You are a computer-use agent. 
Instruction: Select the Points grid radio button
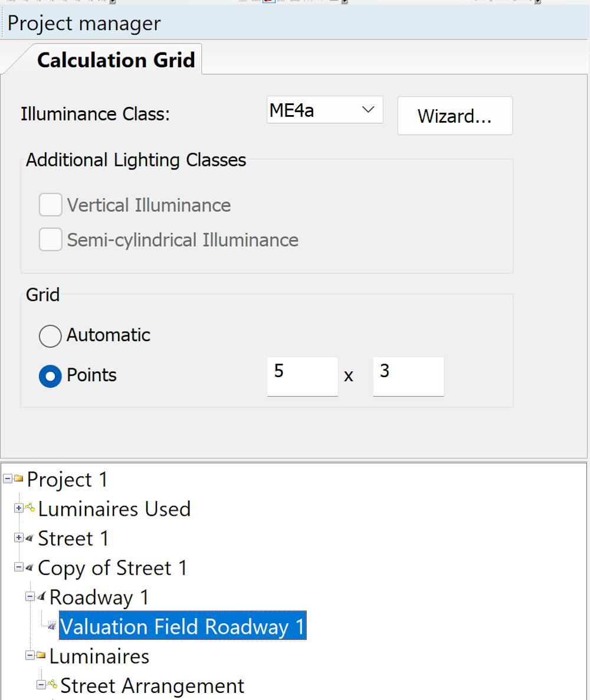coord(50,376)
